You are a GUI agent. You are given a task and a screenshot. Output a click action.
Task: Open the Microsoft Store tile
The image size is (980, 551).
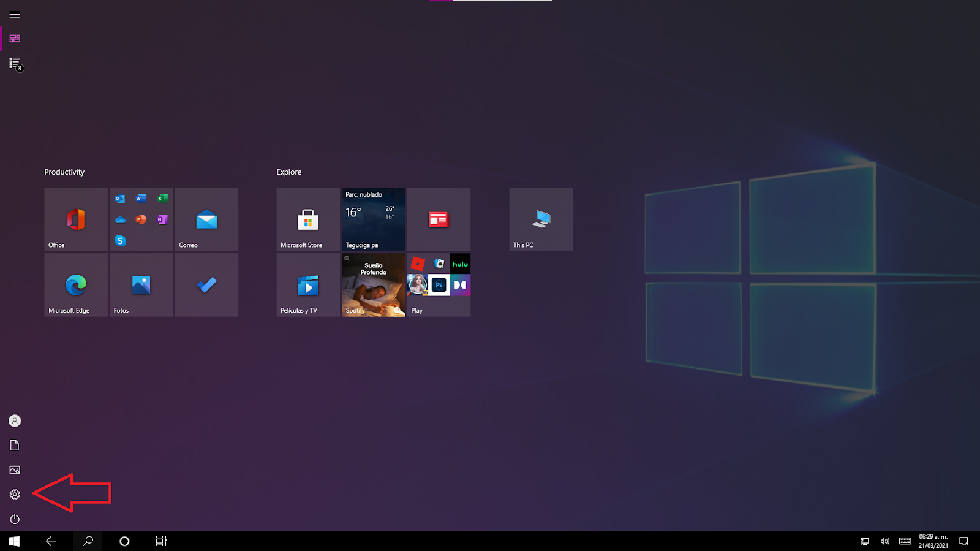tap(308, 219)
